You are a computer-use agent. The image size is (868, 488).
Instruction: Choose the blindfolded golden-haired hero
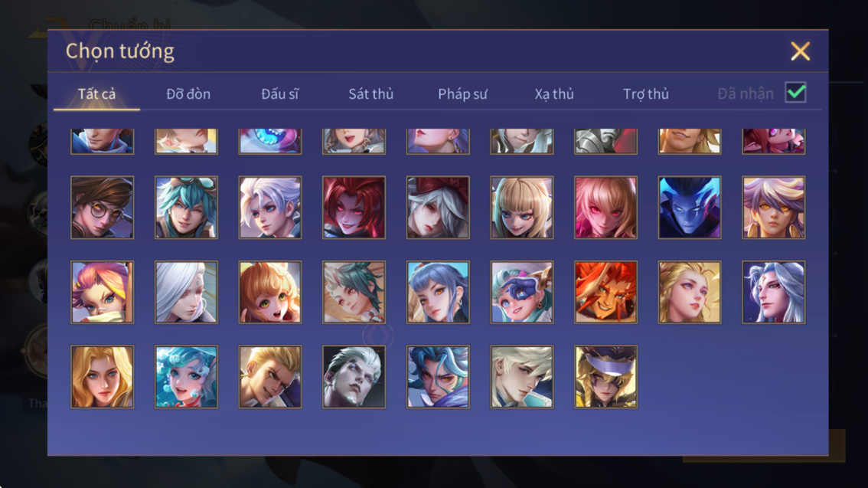pyautogui.click(x=605, y=377)
